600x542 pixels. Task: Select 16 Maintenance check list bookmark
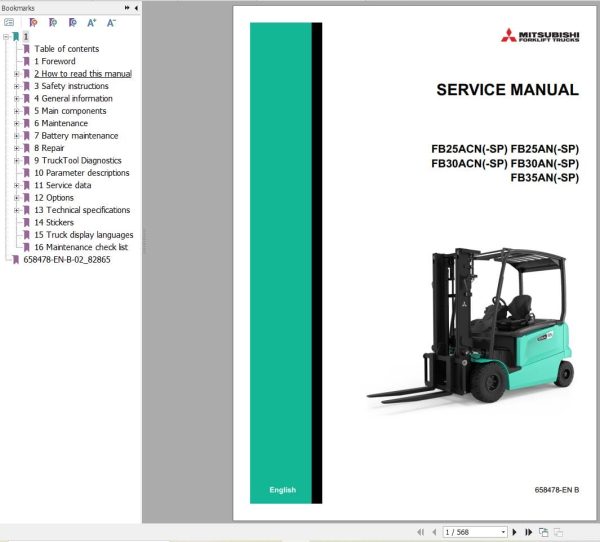pos(81,247)
